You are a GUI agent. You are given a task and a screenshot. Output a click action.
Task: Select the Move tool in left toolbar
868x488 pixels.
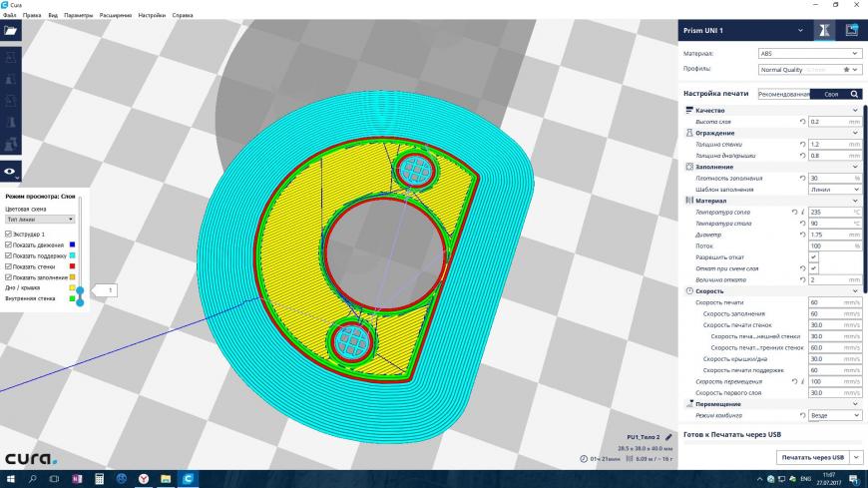tap(11, 57)
